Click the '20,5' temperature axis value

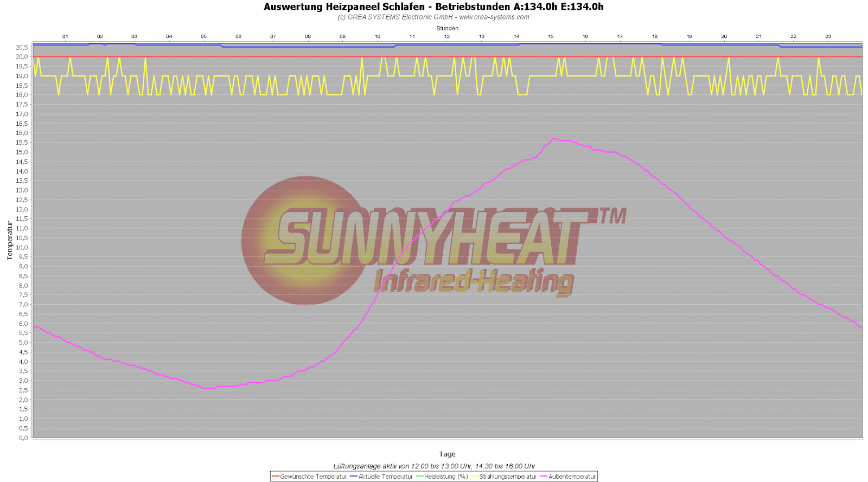click(22, 47)
